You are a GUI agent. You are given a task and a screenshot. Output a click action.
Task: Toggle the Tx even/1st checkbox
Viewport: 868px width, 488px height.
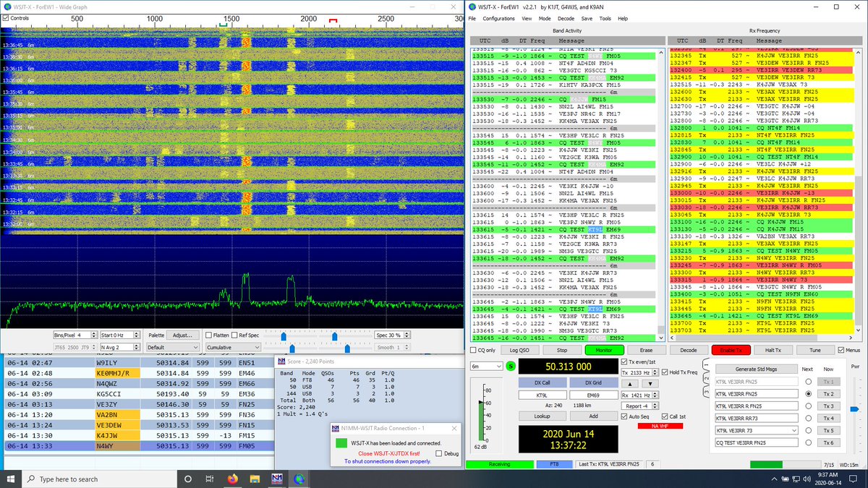pyautogui.click(x=624, y=361)
